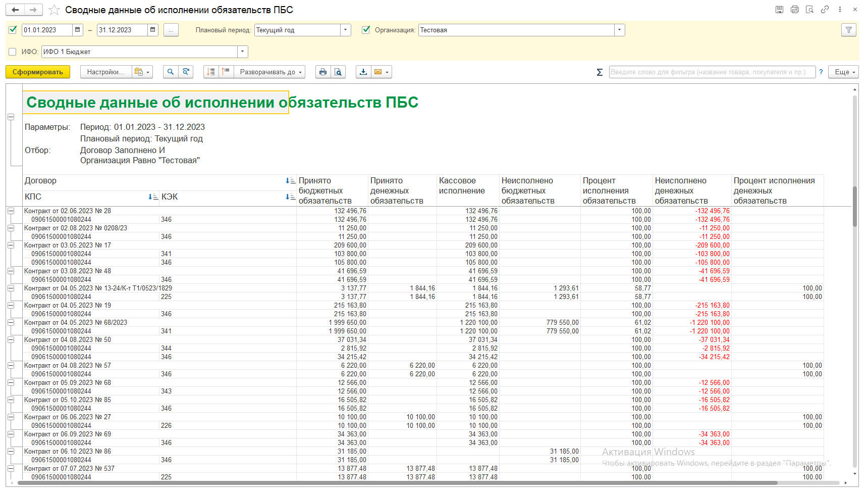Collapse Контракт от 04.05.2023 № 68/2023 group

[11, 323]
